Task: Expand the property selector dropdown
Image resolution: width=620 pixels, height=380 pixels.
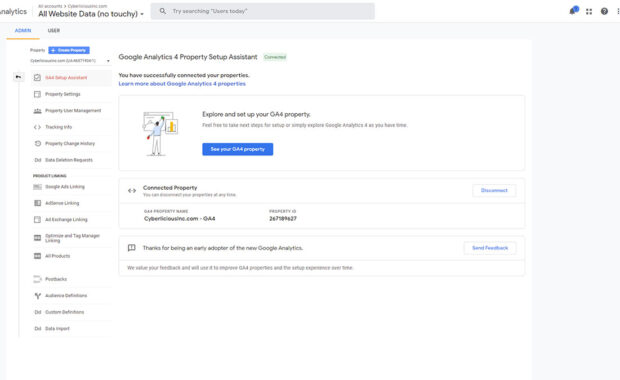Action: 70,61
